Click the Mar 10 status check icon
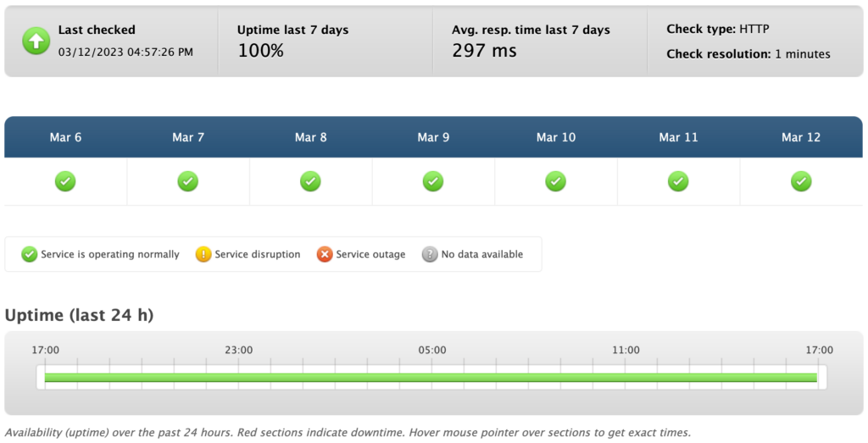 coord(556,181)
